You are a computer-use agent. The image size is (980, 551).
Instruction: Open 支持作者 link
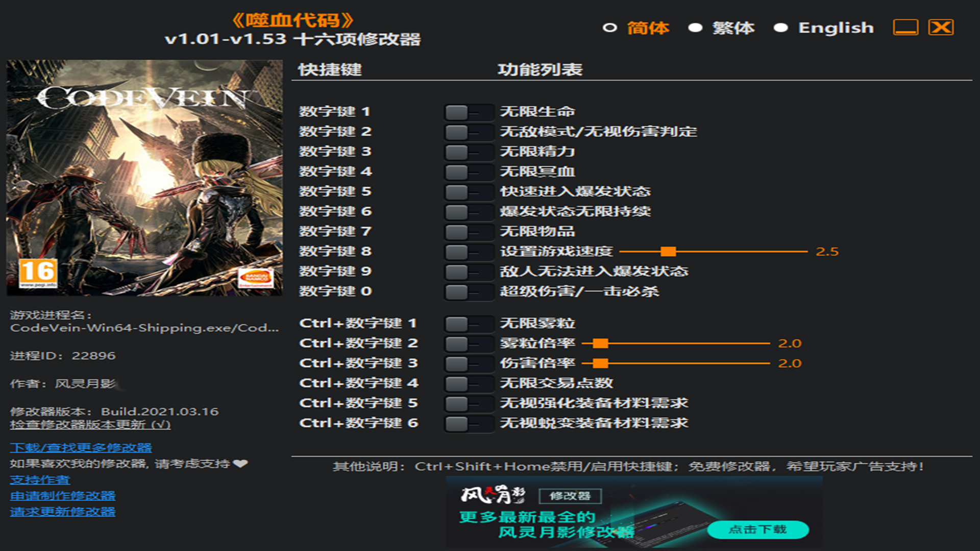pyautogui.click(x=40, y=480)
